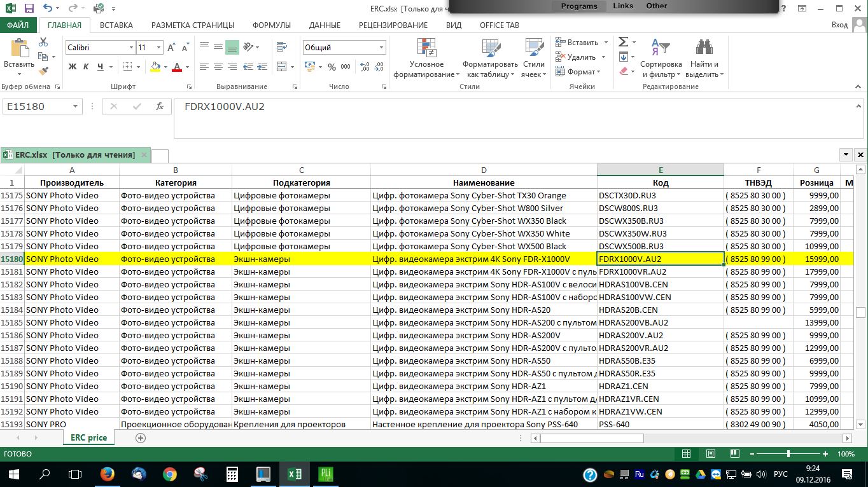Switch to the ВСТАВКА ribbon tab
Viewport: 868px width, 487px height.
[x=116, y=25]
